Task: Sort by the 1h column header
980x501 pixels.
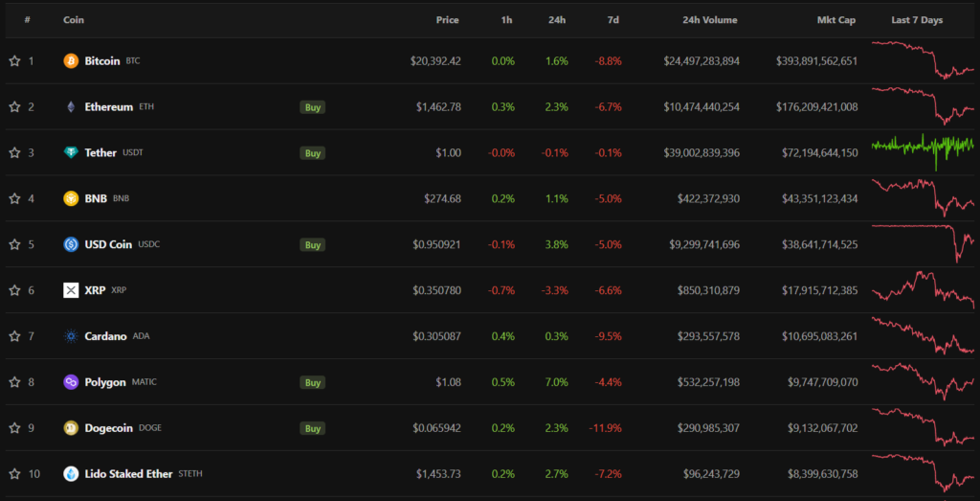Action: click(x=507, y=20)
